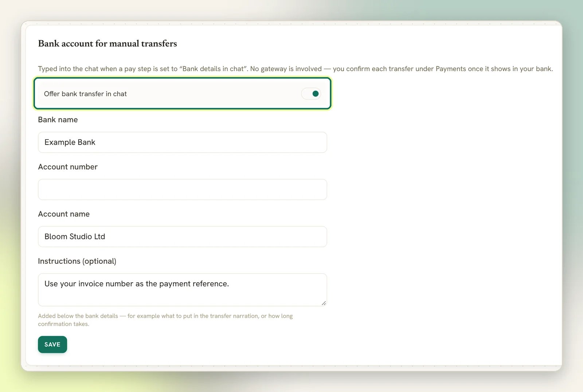Click the 'Account name' label
583x392 pixels.
[x=64, y=214]
